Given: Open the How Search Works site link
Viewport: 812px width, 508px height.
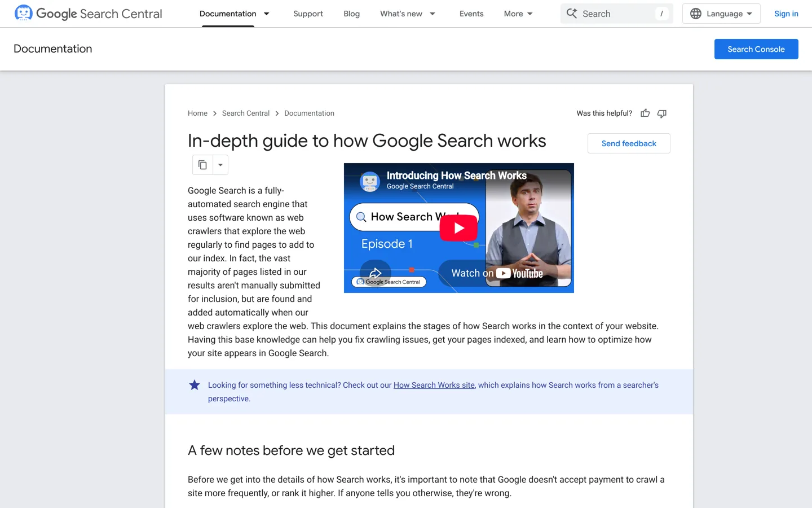Looking at the screenshot, I should click(x=434, y=385).
